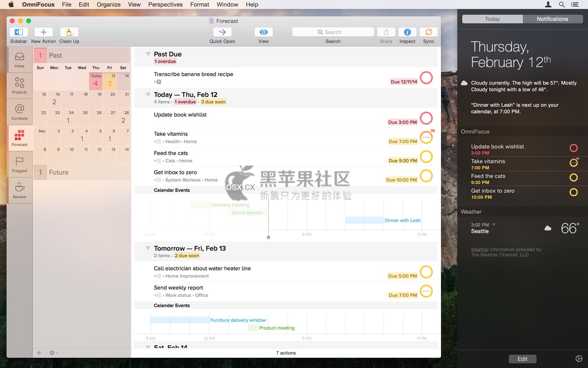
Task: Switch to the Today tab in Notification Center
Action: coord(492,19)
